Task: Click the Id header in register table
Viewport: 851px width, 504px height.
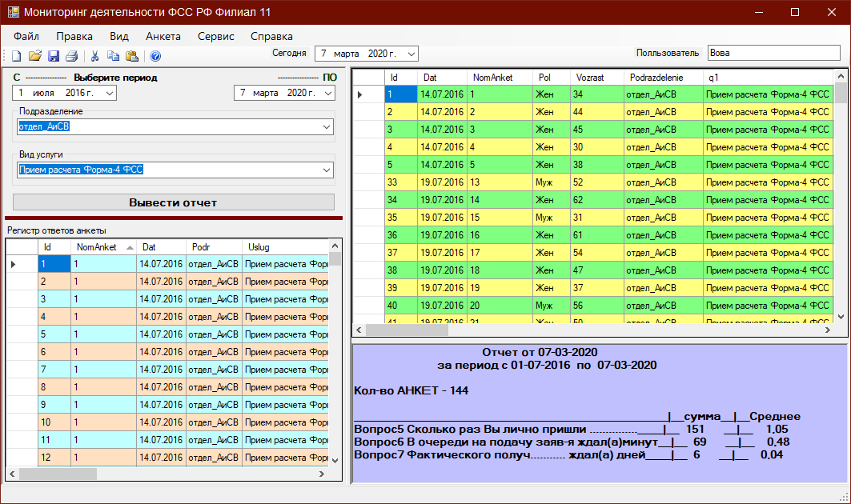Action: (54, 247)
